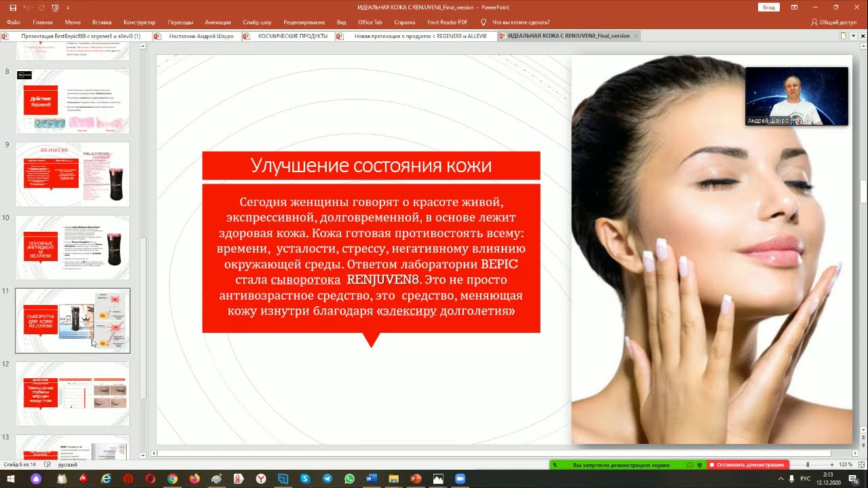The width and height of the screenshot is (868, 488).
Task: Select slide 8 thumbnail 'Действие Rejuven8'
Action: pyautogui.click(x=73, y=101)
